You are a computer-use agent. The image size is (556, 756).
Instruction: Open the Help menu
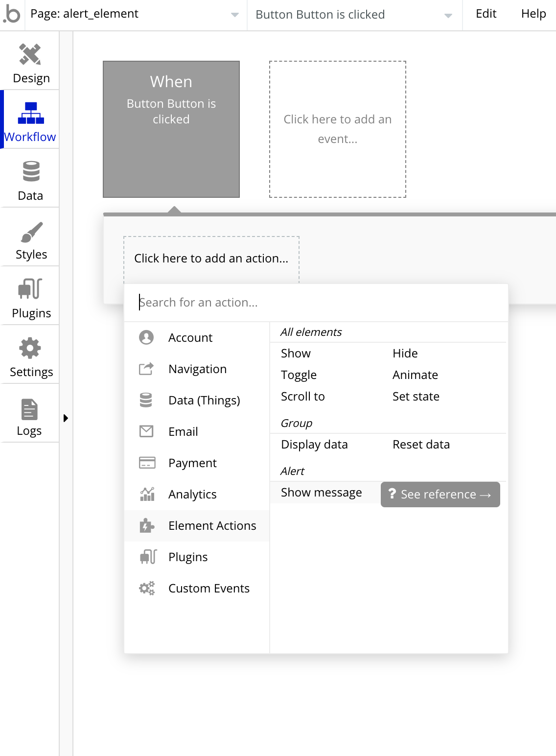tap(533, 14)
